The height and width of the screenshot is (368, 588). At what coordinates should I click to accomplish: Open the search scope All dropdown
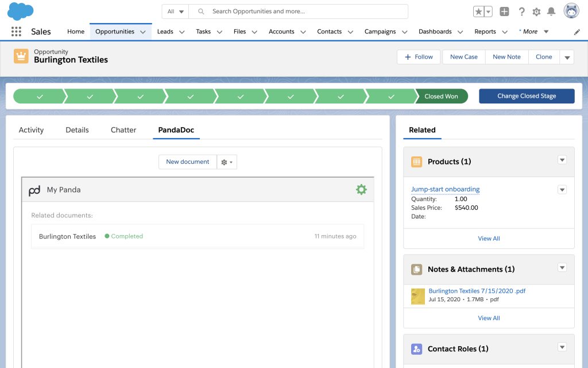click(x=175, y=11)
